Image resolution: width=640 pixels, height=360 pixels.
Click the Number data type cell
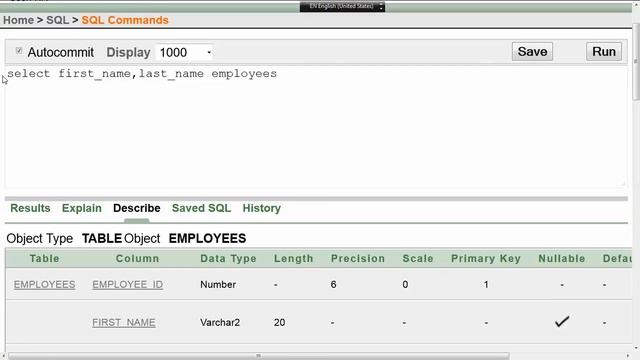[x=218, y=284]
